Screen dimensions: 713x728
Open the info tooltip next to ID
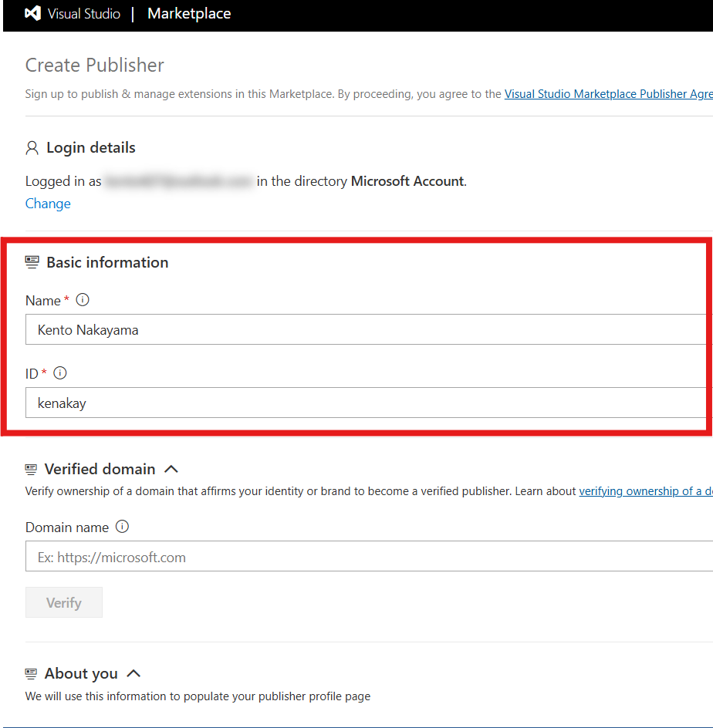(60, 373)
